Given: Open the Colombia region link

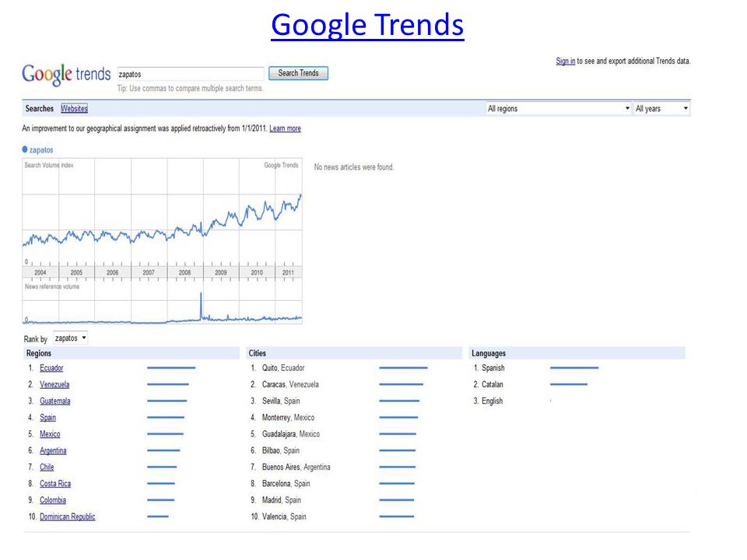Looking at the screenshot, I should pos(53,500).
